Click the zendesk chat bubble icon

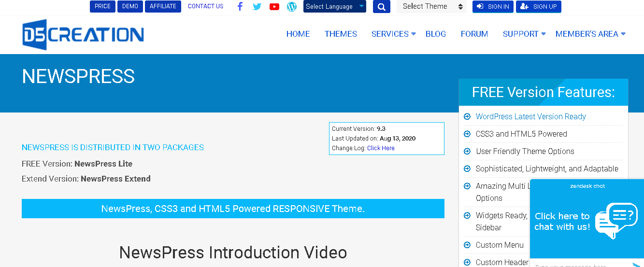pyautogui.click(x=616, y=221)
